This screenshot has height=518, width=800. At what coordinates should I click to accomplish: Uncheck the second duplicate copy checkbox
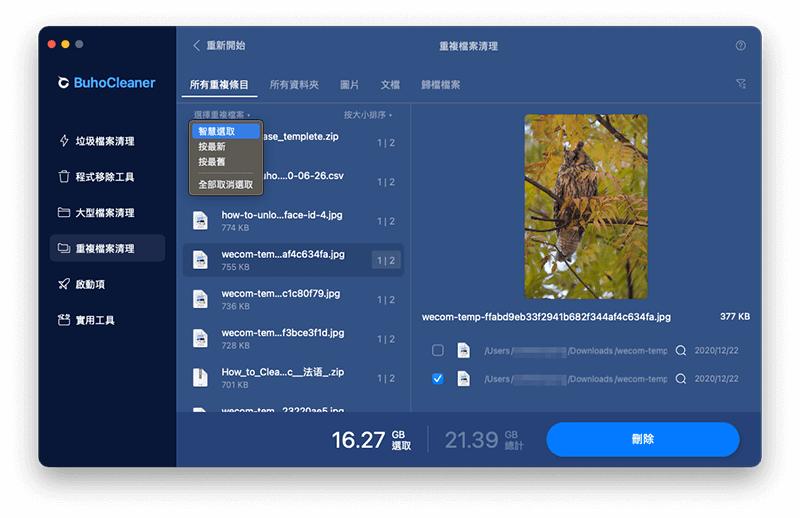click(x=438, y=379)
